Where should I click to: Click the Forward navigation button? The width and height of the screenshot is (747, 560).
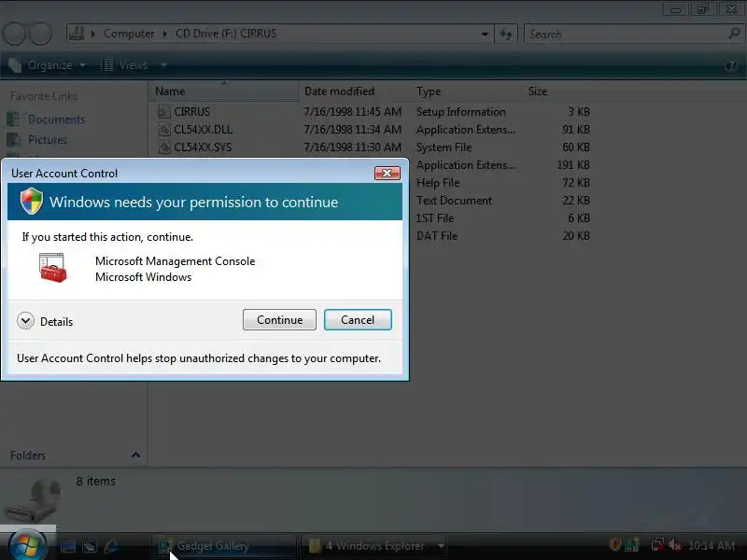coord(41,35)
